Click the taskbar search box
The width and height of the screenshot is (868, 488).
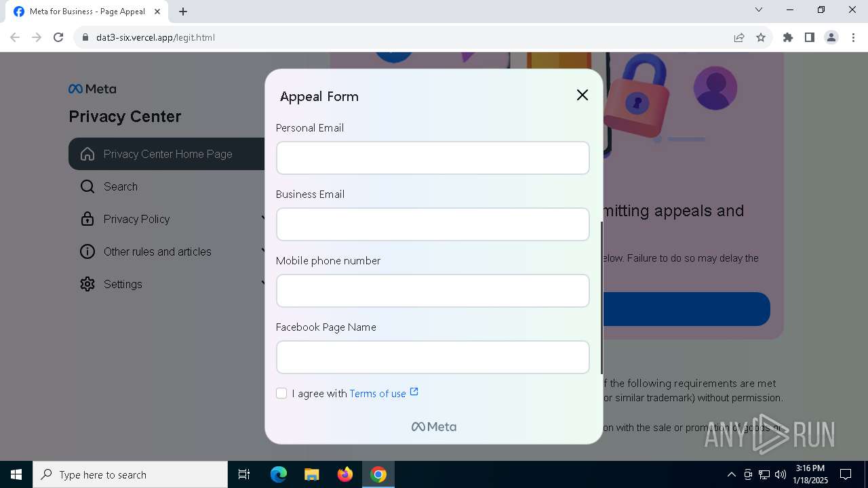click(x=130, y=474)
